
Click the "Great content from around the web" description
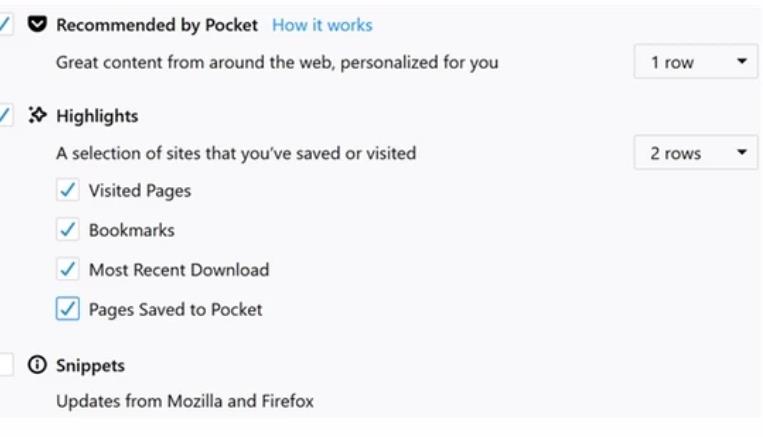pyautogui.click(x=277, y=62)
